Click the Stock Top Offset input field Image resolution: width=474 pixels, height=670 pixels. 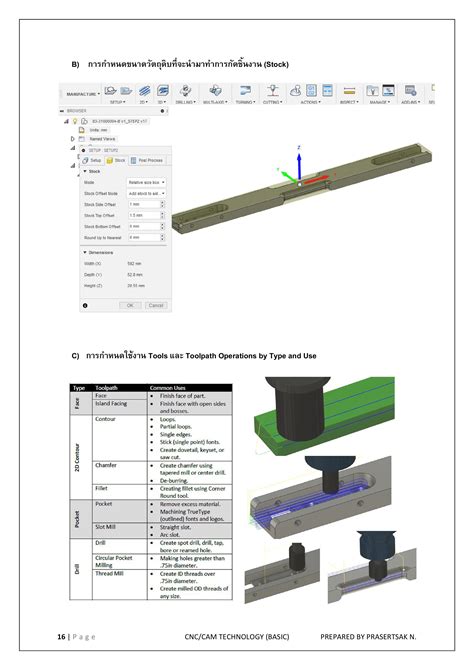pyautogui.click(x=143, y=216)
